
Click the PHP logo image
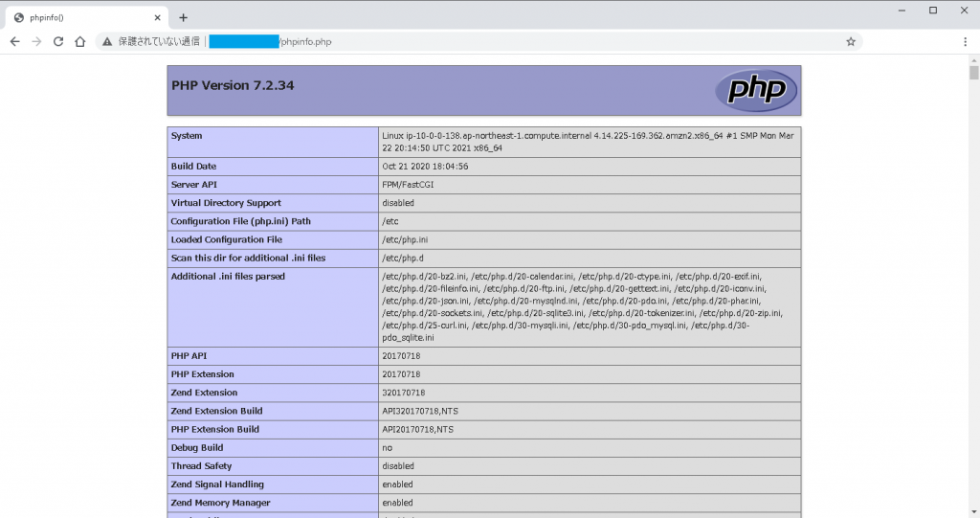(756, 90)
